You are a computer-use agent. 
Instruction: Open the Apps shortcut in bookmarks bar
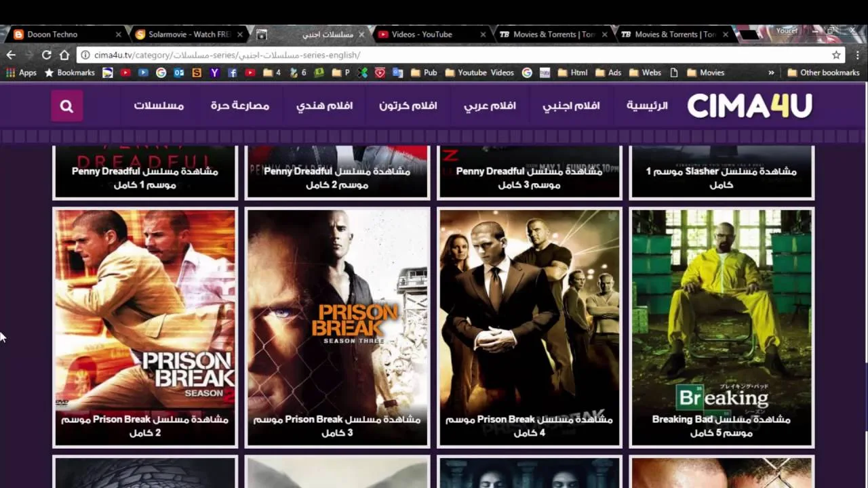pyautogui.click(x=21, y=73)
